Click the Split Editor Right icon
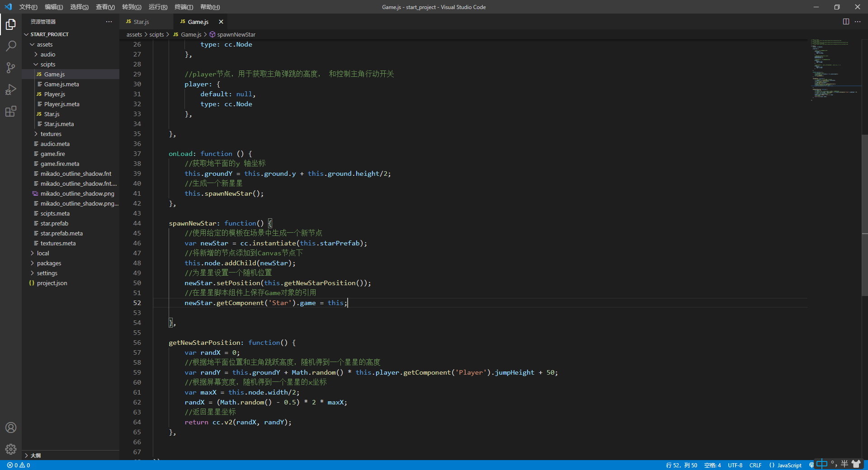The height and width of the screenshot is (470, 868). pyautogui.click(x=846, y=22)
